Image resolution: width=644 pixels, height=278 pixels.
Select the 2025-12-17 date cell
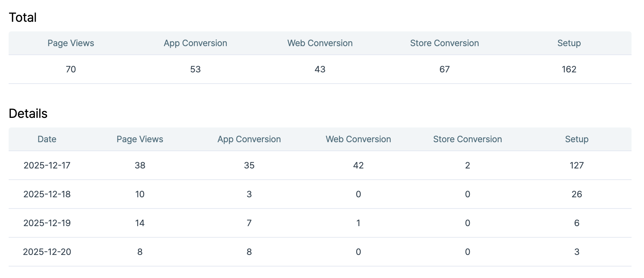click(47, 166)
